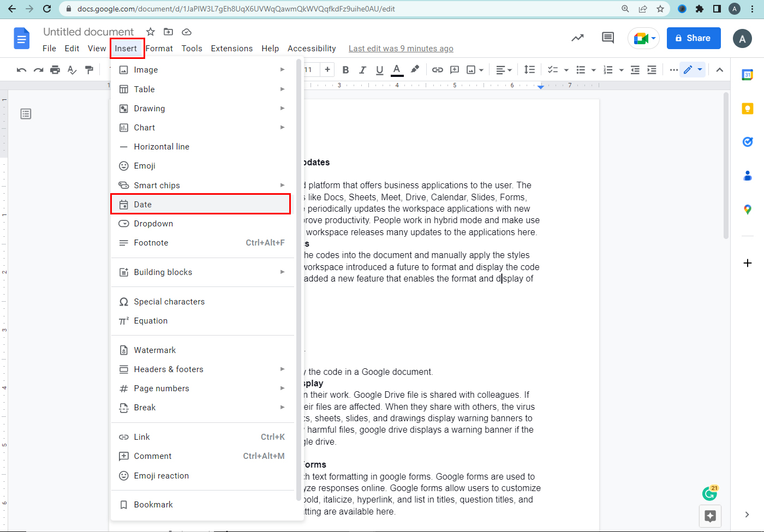Viewport: 764px width, 532px height.
Task: Select Date from the Insert menu
Action: [201, 204]
